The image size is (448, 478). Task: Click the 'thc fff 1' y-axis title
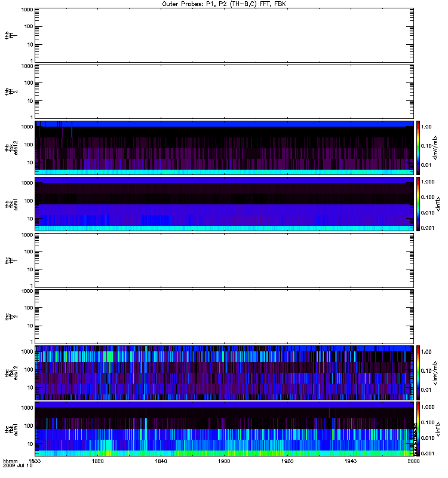(x=11, y=261)
